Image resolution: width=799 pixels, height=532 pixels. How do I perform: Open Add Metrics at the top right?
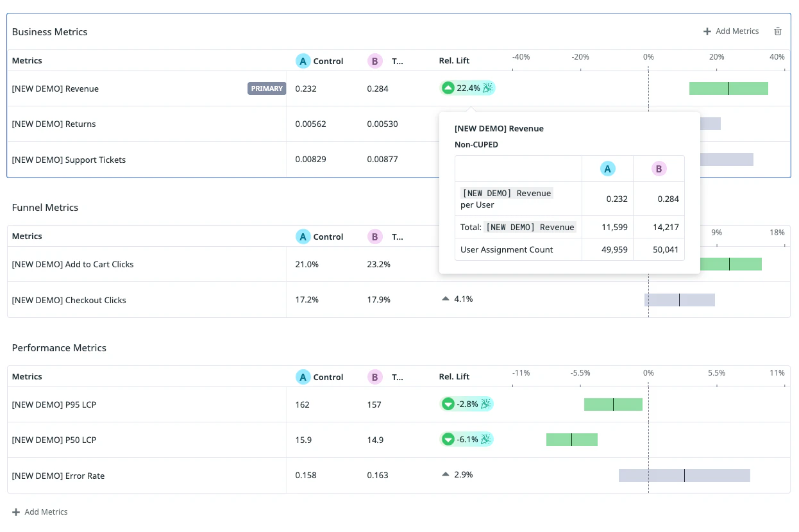pos(731,31)
